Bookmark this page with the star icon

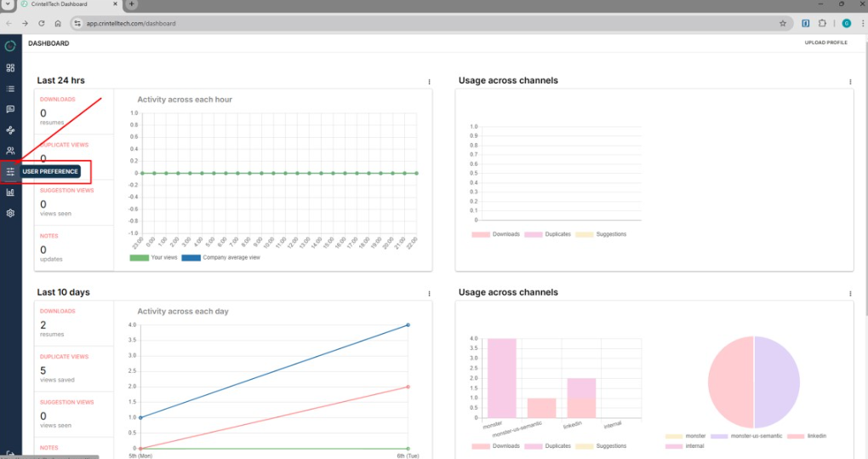pyautogui.click(x=783, y=23)
